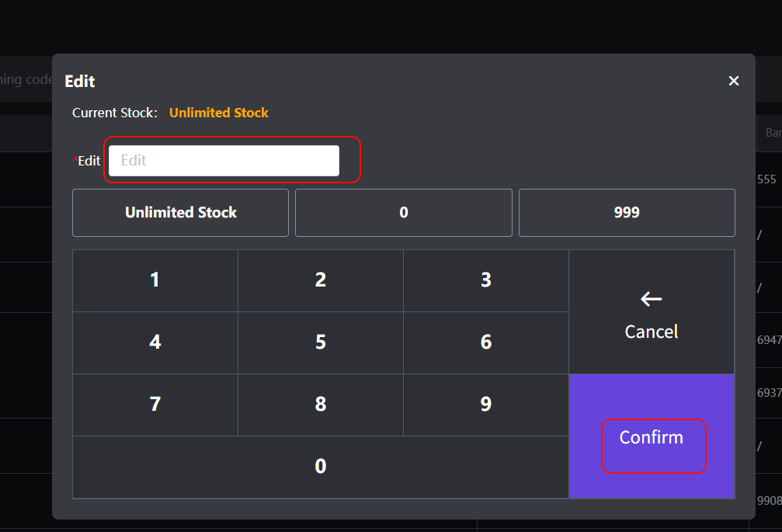Click the orange Unlimited Stock status text
Viewport: 782px width, 532px height.
click(218, 113)
